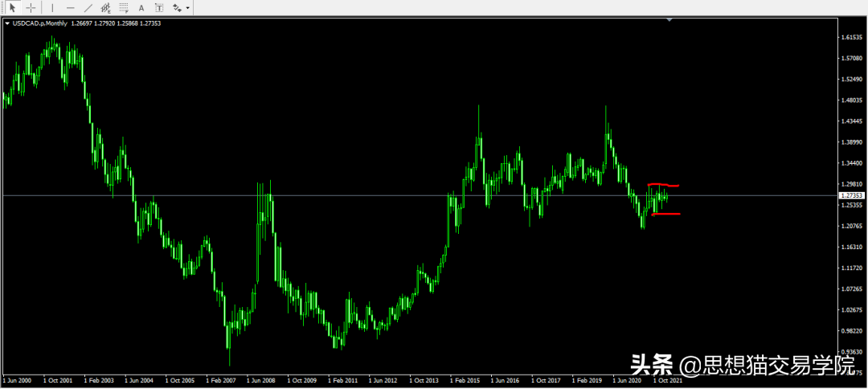Click the 1 Feb 2011 date label
The width and height of the screenshot is (868, 389).
[342, 381]
